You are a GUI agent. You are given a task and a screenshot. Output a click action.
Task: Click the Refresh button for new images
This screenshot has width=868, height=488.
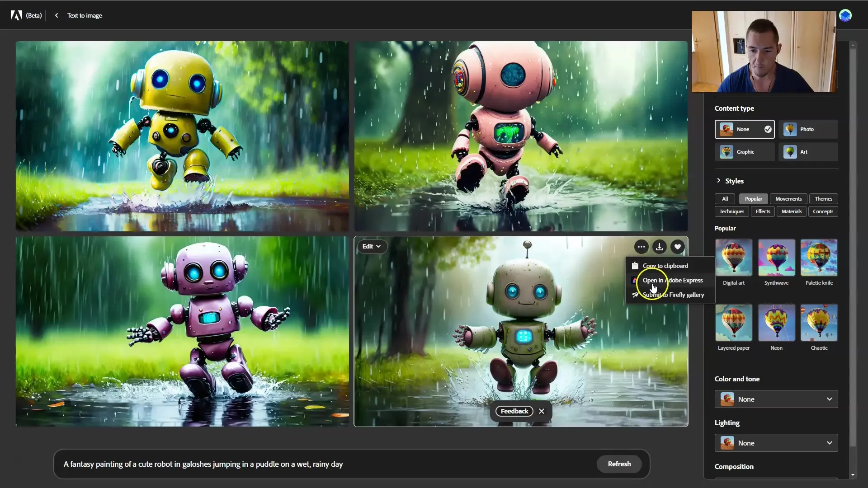(x=619, y=464)
